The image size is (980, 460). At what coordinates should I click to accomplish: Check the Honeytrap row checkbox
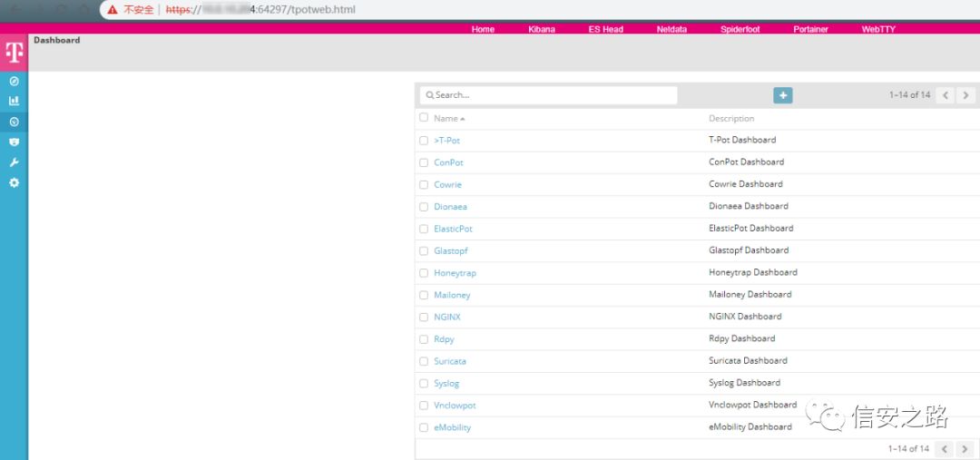click(x=424, y=273)
